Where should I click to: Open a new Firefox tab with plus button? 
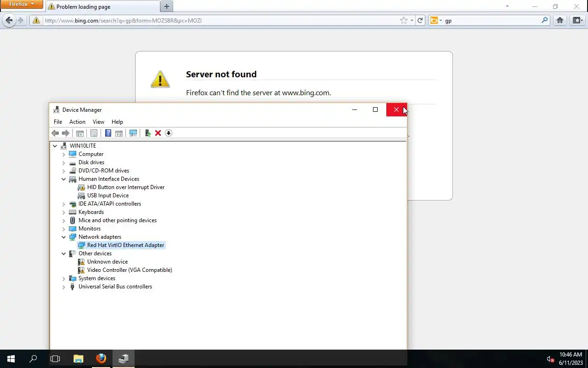pos(167,6)
